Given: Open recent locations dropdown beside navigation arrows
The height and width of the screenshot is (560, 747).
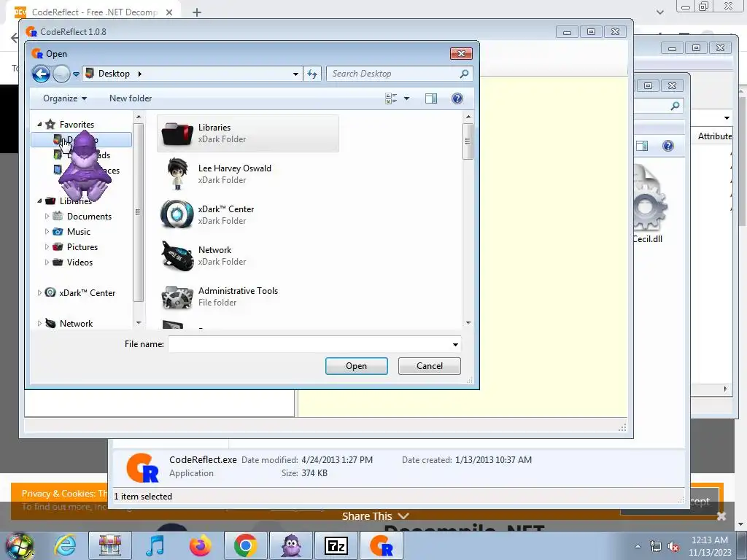Looking at the screenshot, I should click(76, 74).
